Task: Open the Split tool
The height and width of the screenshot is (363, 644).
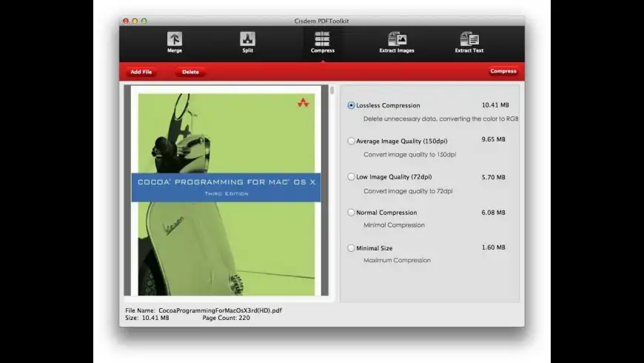Action: (247, 42)
